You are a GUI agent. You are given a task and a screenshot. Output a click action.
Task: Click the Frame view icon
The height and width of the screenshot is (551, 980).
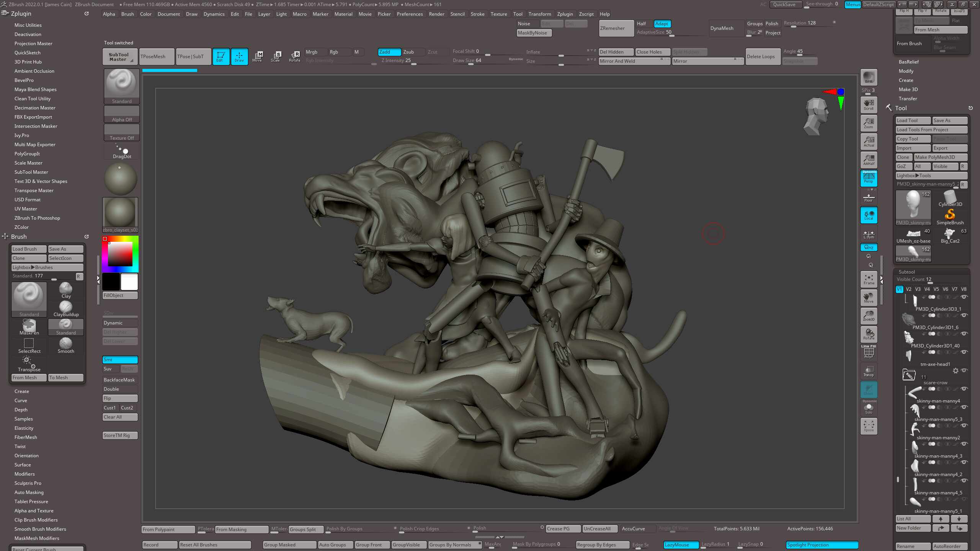point(869,279)
